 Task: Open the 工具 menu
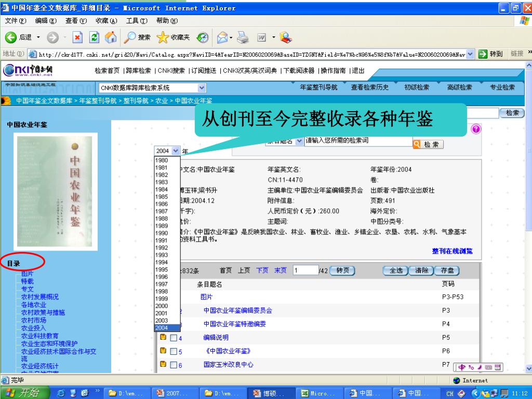pyautogui.click(x=137, y=21)
